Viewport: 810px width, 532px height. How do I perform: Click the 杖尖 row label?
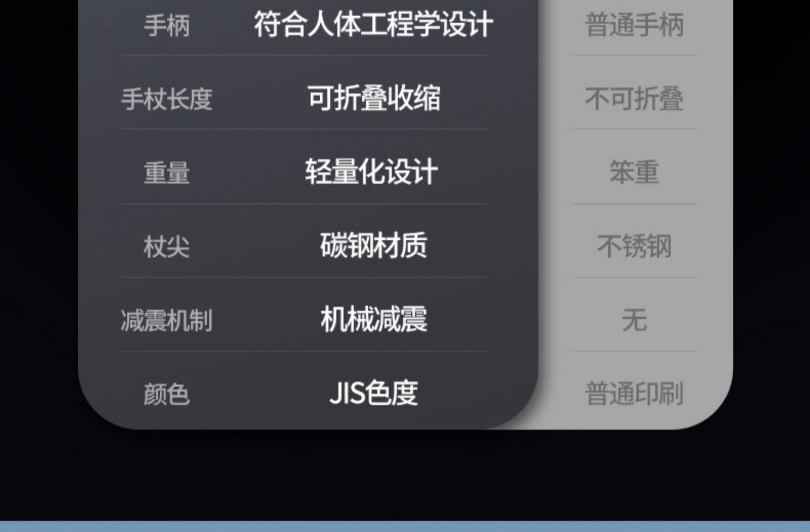pos(167,247)
